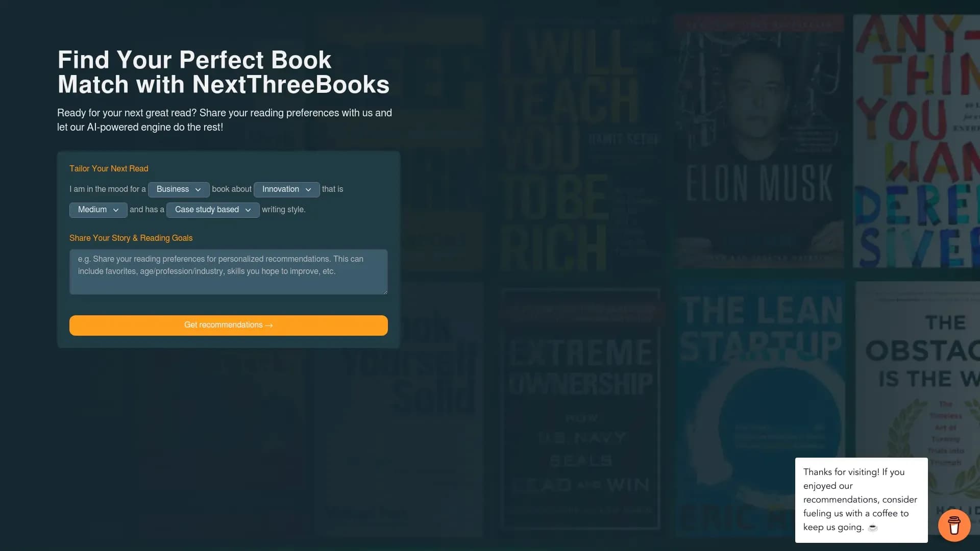Click The Obstacle Is The Way book cover

[x=918, y=408]
